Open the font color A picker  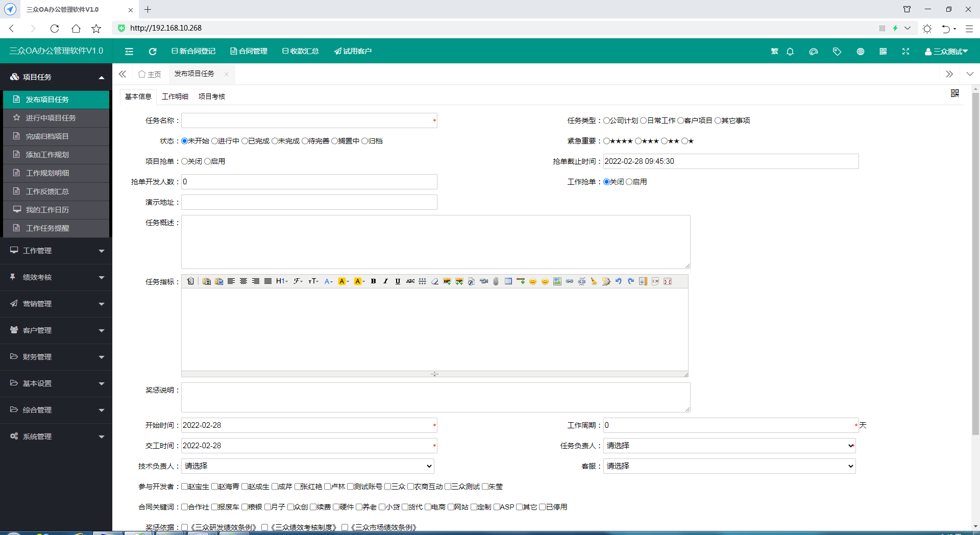coord(328,281)
